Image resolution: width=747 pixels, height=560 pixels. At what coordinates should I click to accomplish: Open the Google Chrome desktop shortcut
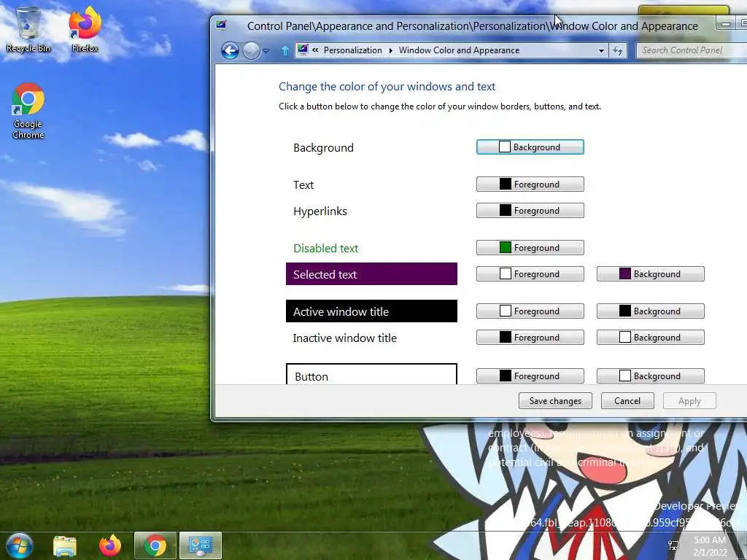pyautogui.click(x=28, y=111)
